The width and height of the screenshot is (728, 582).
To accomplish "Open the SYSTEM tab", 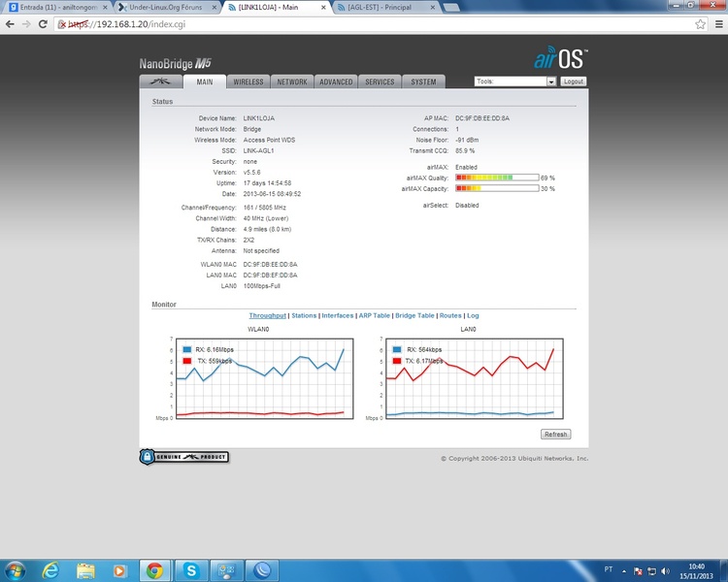I will 423,81.
